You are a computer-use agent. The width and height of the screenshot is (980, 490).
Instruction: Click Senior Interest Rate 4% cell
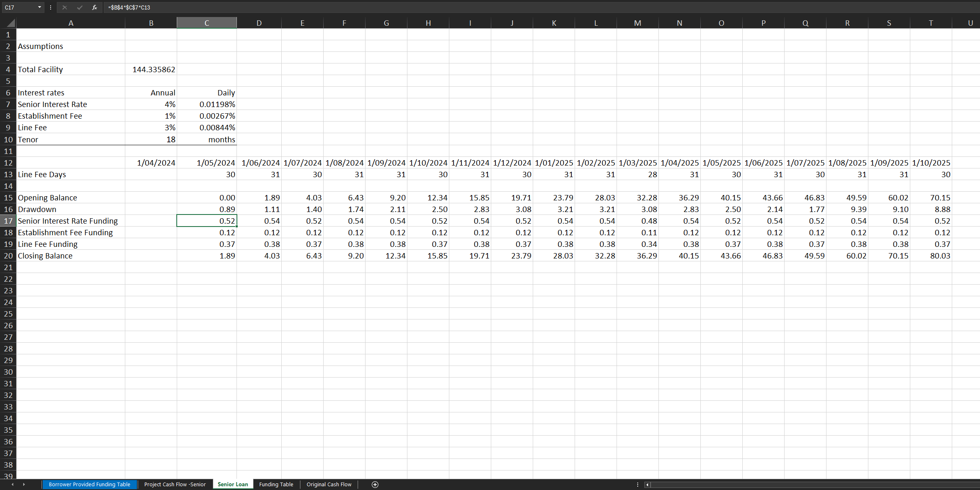point(151,104)
